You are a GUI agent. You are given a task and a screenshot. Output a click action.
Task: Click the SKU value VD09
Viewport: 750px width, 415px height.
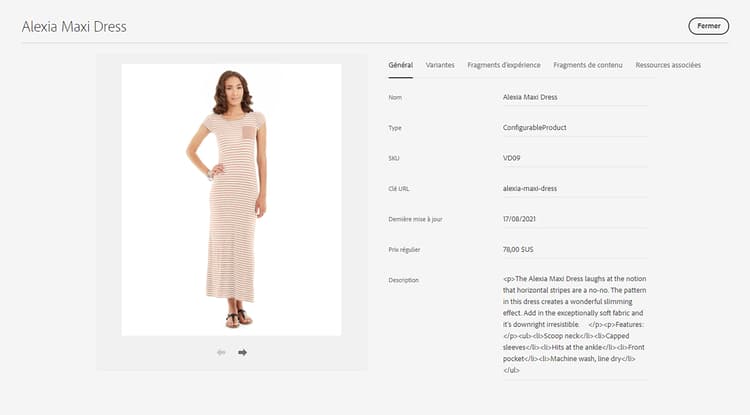point(511,158)
